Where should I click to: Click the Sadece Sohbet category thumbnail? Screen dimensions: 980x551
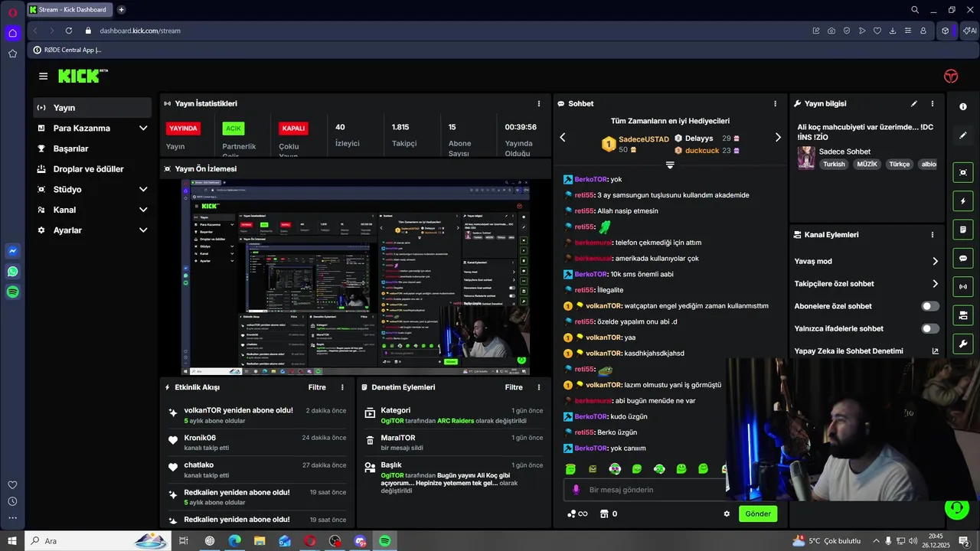point(806,158)
